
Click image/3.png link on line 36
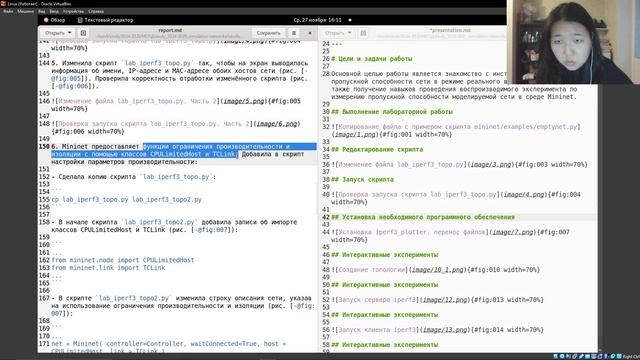491,164
